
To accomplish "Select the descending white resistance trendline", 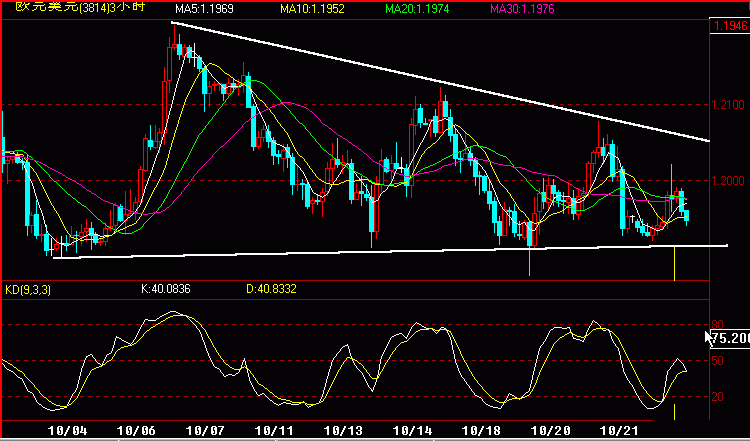I will [x=440, y=82].
